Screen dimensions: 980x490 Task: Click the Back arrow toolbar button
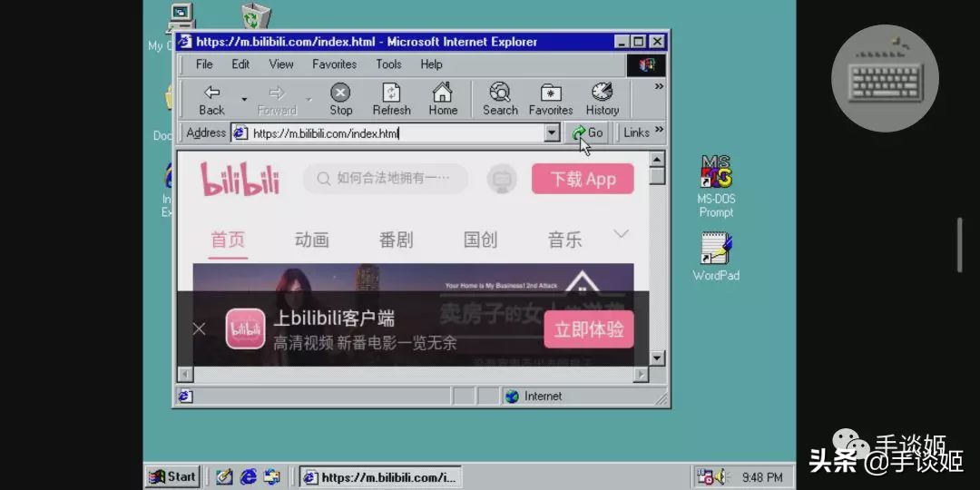click(x=211, y=99)
